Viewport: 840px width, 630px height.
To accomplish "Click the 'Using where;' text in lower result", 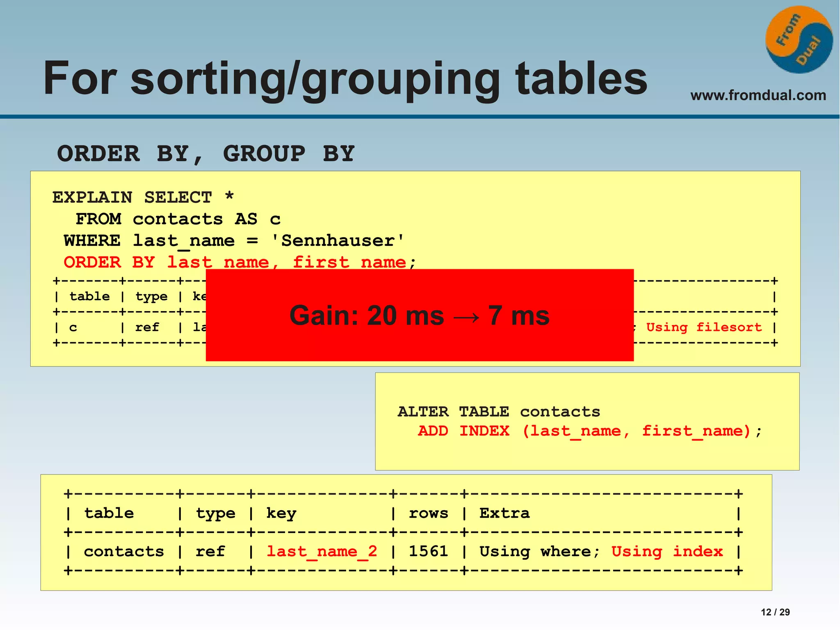I will click(x=540, y=552).
